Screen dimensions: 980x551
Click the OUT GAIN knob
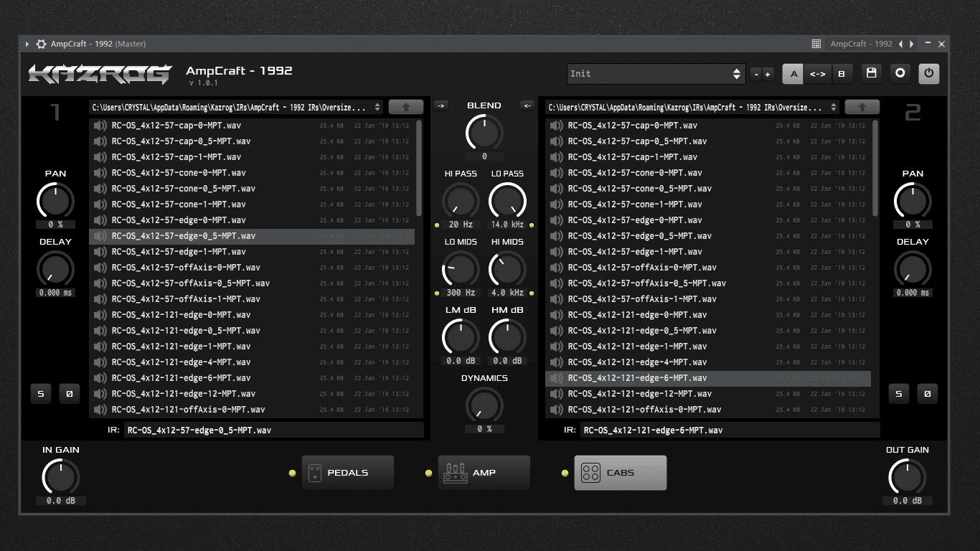[x=908, y=477]
